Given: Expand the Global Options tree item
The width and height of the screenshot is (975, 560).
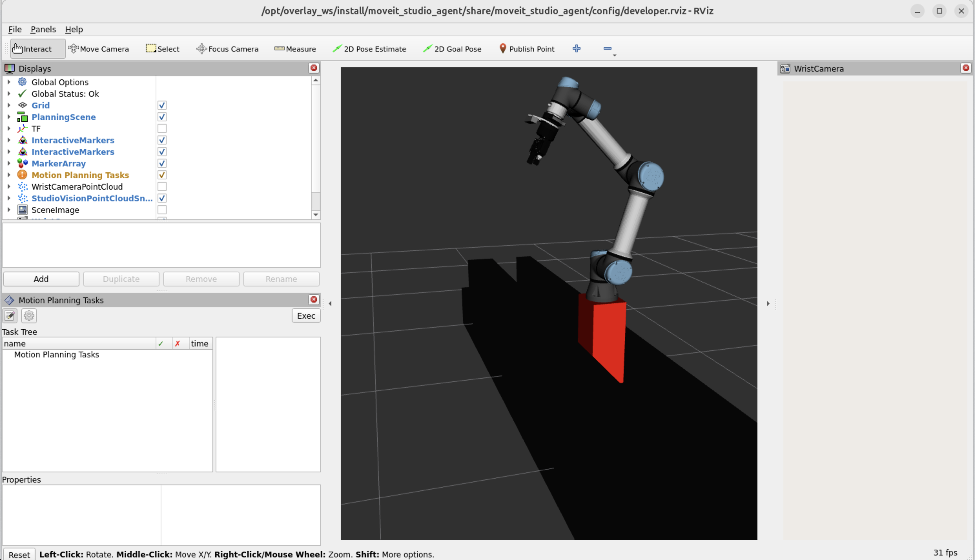Looking at the screenshot, I should pyautogui.click(x=9, y=82).
